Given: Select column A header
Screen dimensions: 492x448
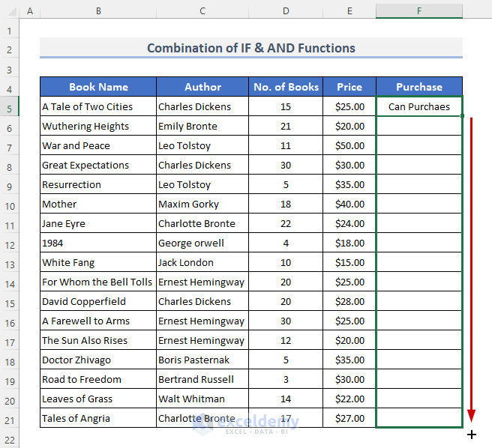Looking at the screenshot, I should point(30,11).
